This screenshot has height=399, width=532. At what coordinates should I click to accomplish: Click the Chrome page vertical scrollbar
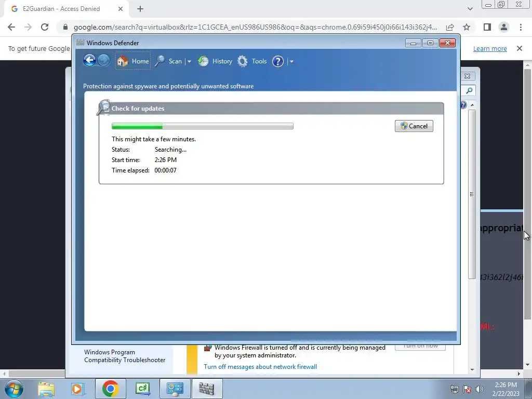tap(527, 194)
